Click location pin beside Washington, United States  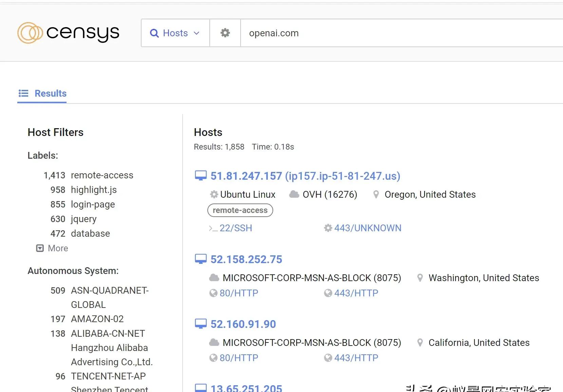point(420,278)
